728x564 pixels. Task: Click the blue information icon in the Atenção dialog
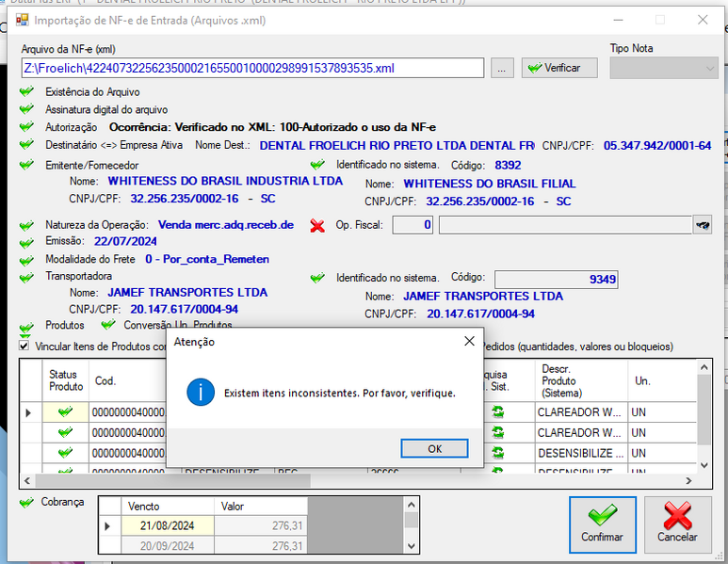201,393
